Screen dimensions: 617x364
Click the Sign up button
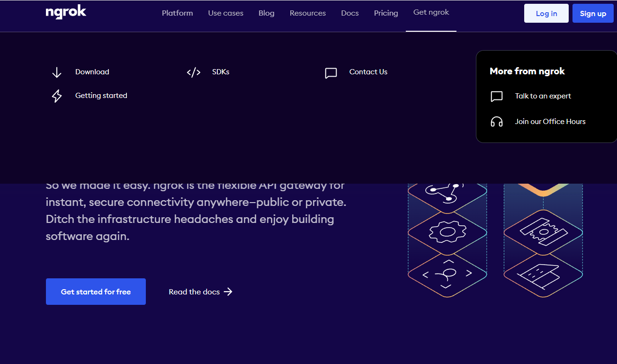pos(593,13)
